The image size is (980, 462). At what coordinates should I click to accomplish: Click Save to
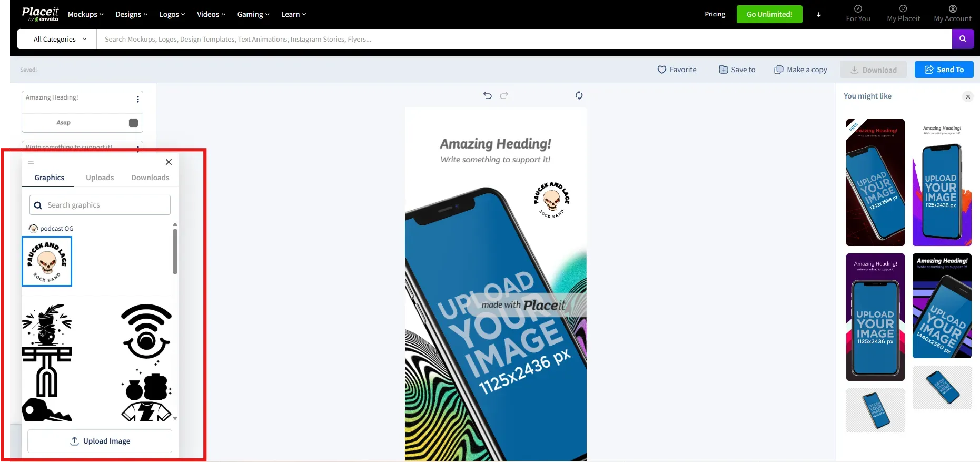(x=737, y=70)
